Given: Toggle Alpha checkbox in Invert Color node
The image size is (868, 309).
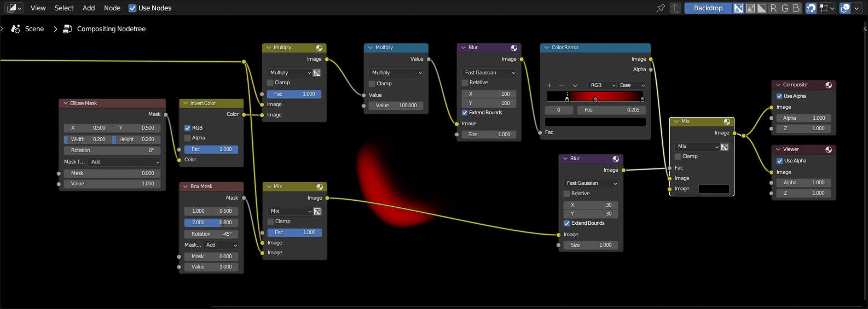Looking at the screenshot, I should tap(187, 138).
